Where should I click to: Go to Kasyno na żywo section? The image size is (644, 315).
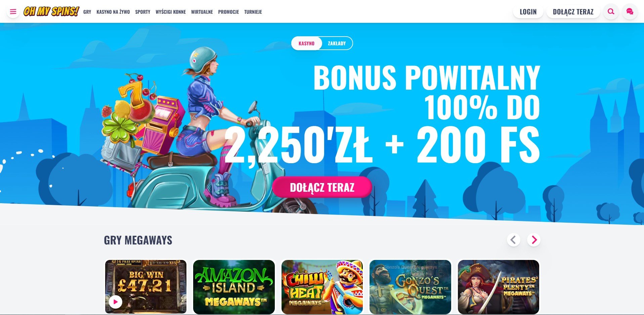point(113,12)
